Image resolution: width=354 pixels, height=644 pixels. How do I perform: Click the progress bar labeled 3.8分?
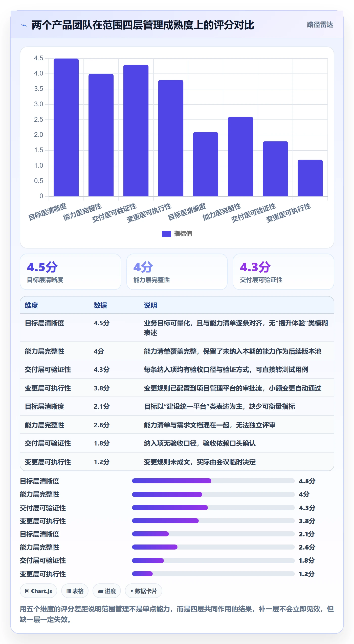pos(213,521)
